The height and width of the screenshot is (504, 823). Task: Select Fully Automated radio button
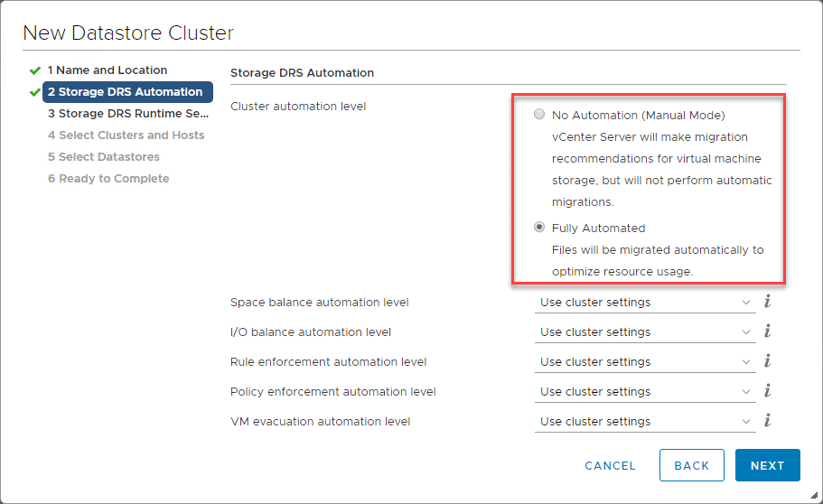tap(539, 228)
